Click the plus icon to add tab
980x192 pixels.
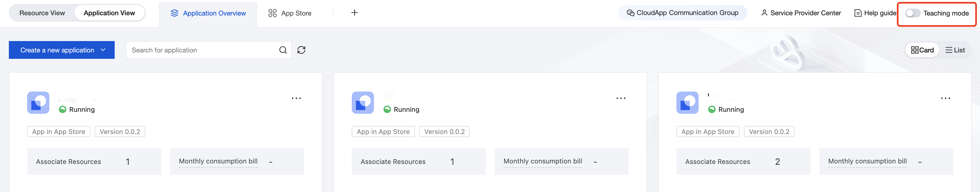[354, 13]
